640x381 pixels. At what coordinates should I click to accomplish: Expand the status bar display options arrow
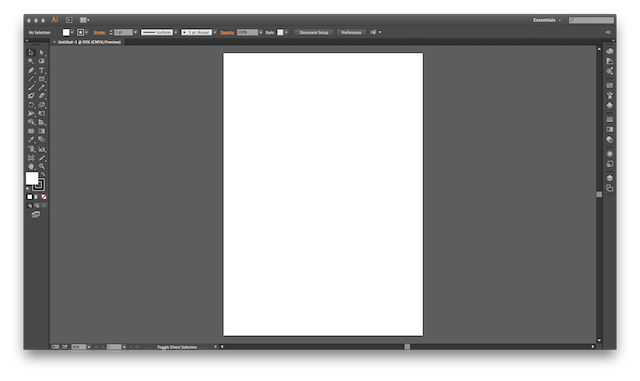(x=216, y=347)
